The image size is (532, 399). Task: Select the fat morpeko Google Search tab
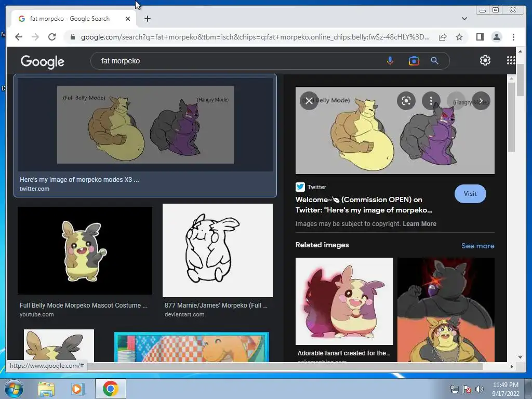[x=70, y=19]
